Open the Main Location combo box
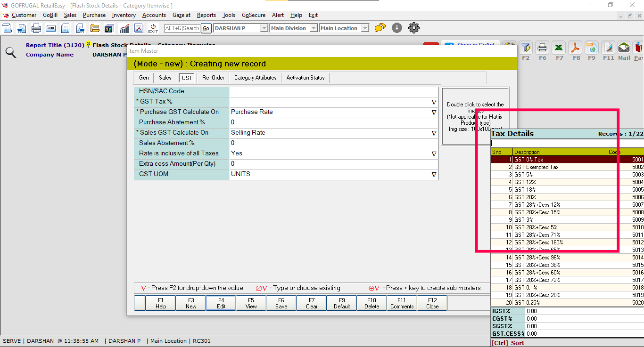 pyautogui.click(x=344, y=28)
